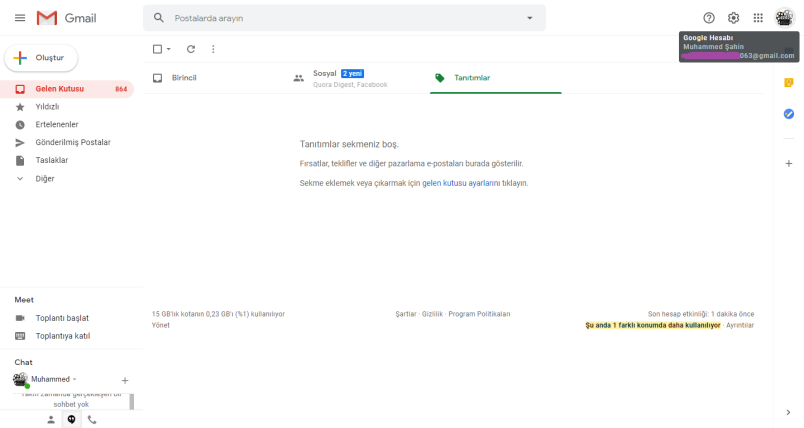
Task: Open the Tasks side panel icon
Action: click(789, 114)
